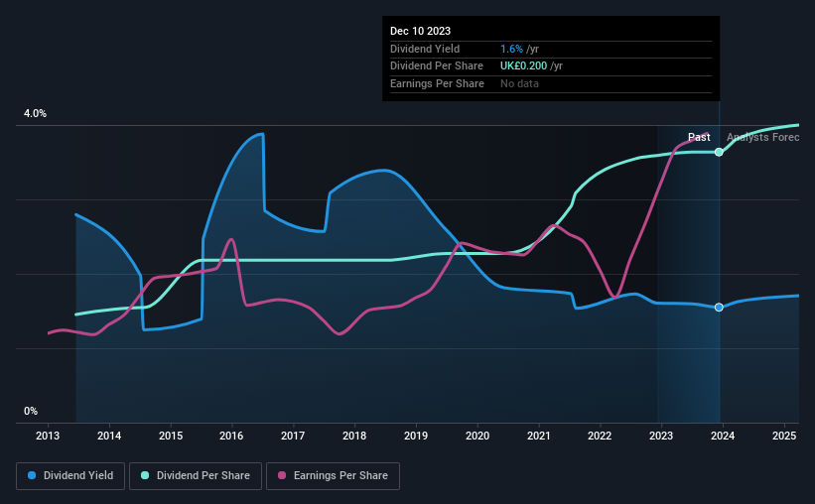
Task: Click the tooltip Earnings Per Share row label
Action: point(437,83)
